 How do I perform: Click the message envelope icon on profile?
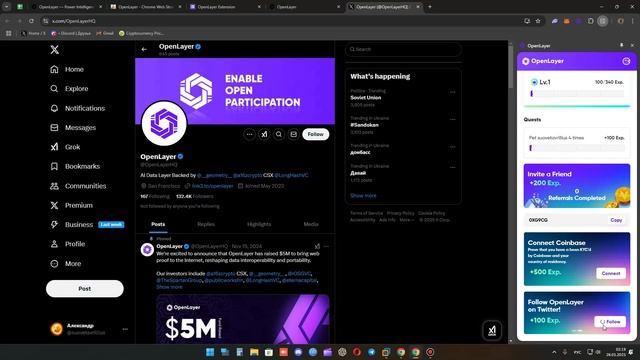tap(293, 134)
